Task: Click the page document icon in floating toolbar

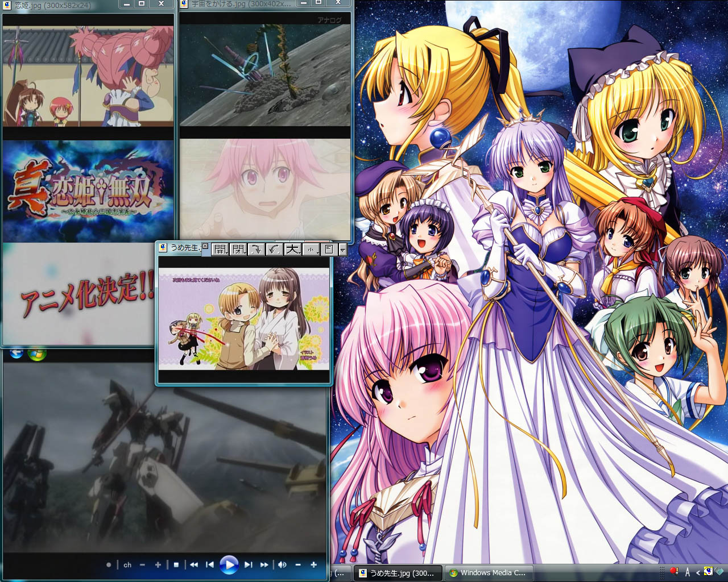Action: pos(329,249)
